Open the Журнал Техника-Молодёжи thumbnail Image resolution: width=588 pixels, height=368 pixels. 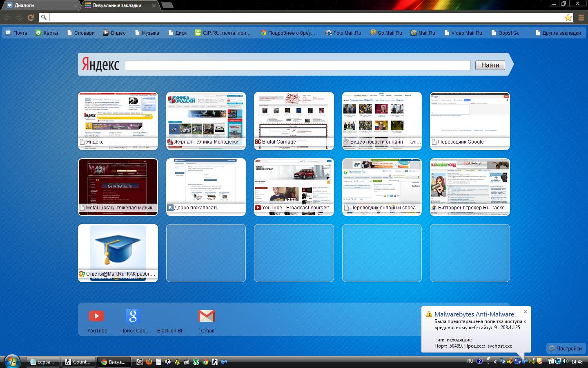pos(206,121)
